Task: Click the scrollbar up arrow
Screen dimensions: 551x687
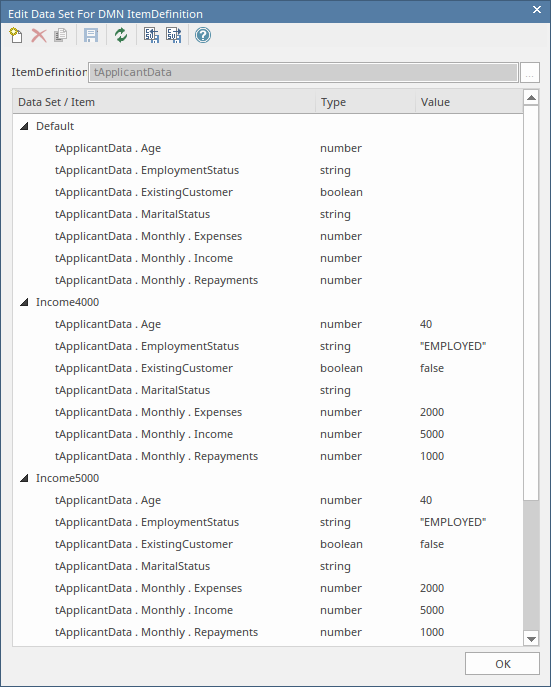Action: [531, 97]
